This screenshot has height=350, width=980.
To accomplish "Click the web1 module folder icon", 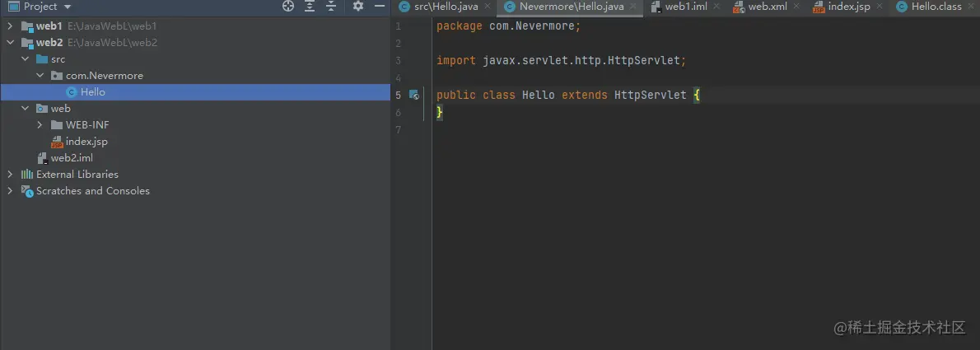I will point(27,26).
